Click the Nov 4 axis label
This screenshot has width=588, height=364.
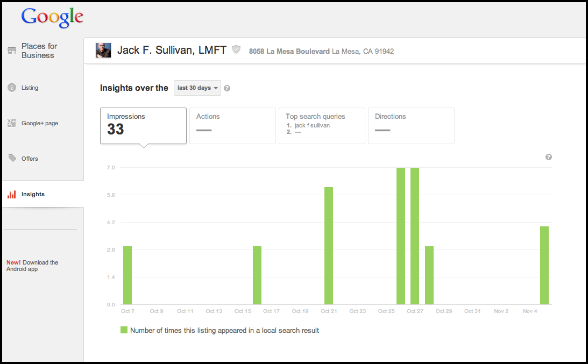pyautogui.click(x=530, y=311)
